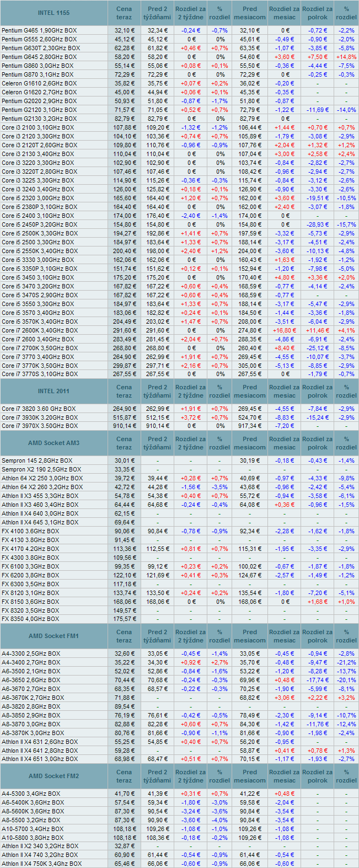Select the Core i5 3570K 3,40GHz BOX row name
359x868 pixels.
40,322
